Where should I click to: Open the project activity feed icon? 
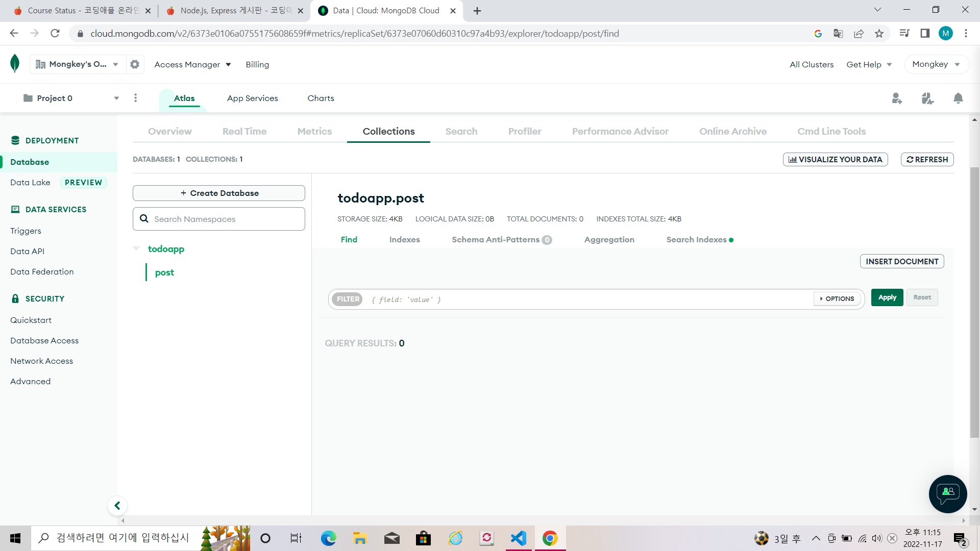point(927,98)
